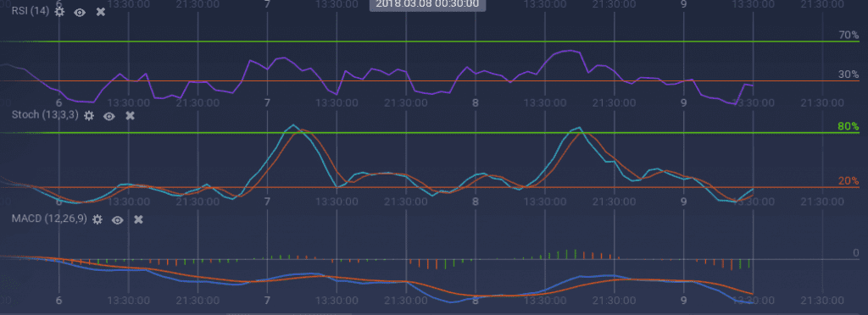The image size is (868, 315).
Task: Click the Stoch (13,3,3) label
Action: 46,115
